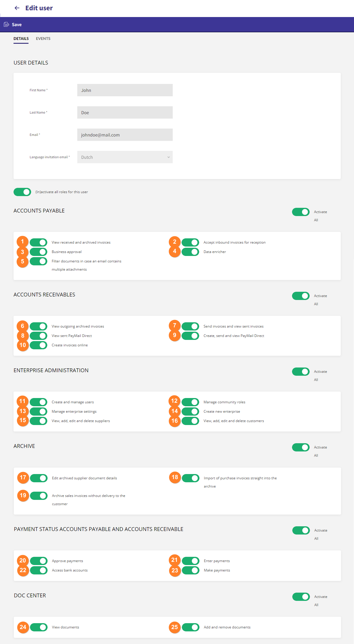Click orange marker number 20

point(23,561)
